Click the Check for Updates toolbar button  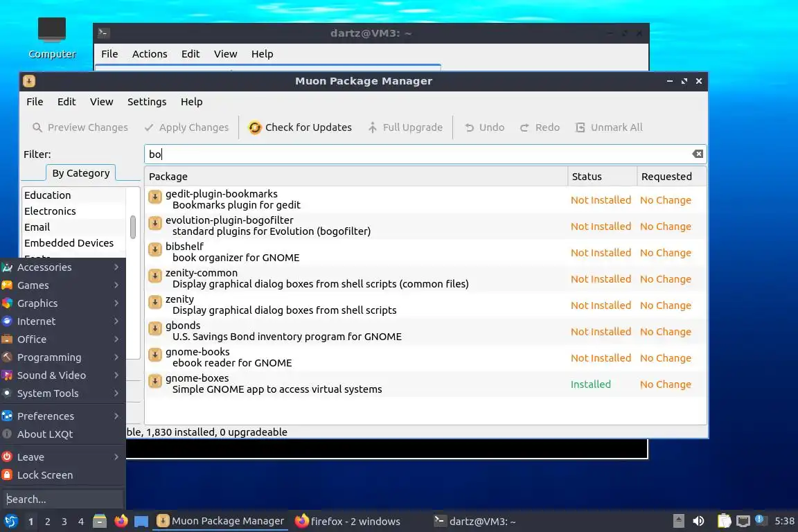pos(300,127)
